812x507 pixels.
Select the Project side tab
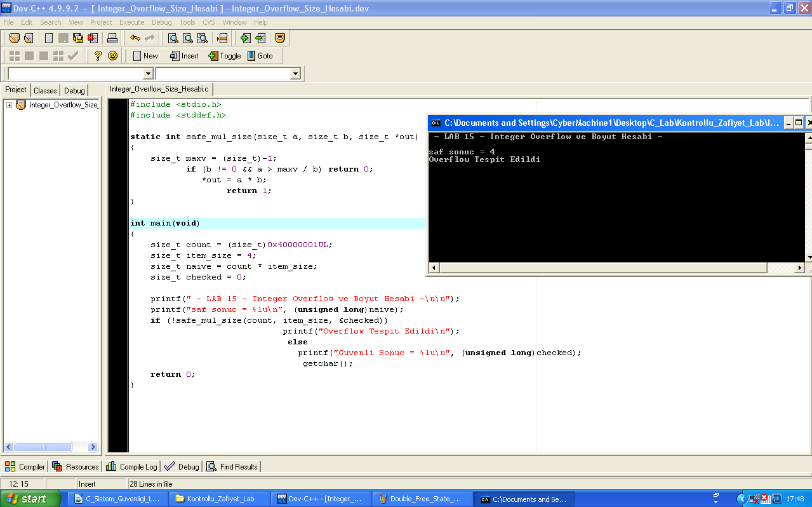(16, 90)
